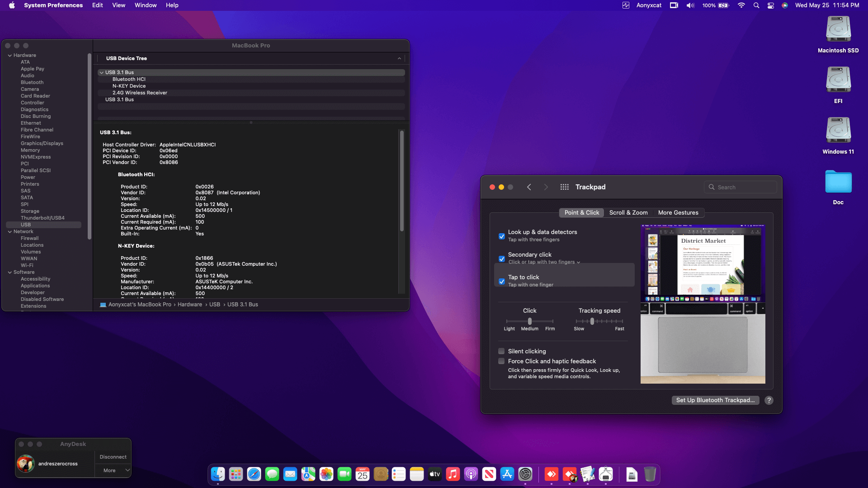Launch FaceTime from the Dock
The width and height of the screenshot is (868, 488).
pos(344,474)
